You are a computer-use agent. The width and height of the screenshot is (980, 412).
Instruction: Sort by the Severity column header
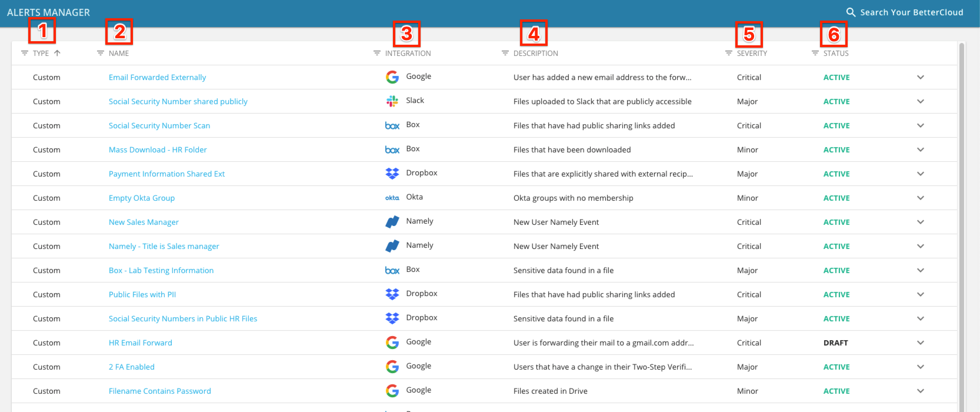752,53
